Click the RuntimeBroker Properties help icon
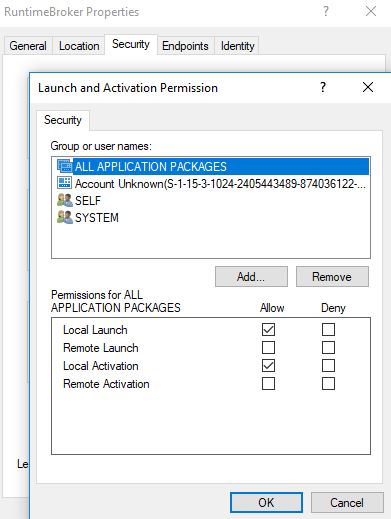 pos(326,12)
